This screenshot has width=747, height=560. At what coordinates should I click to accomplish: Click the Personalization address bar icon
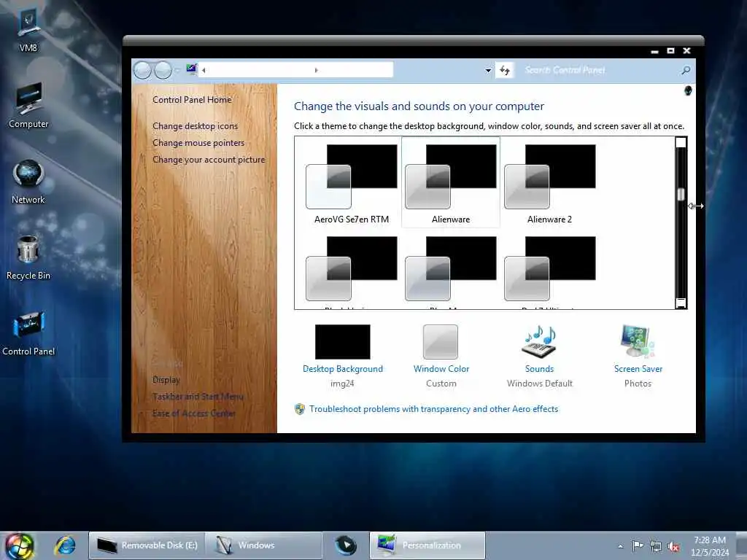(x=192, y=69)
